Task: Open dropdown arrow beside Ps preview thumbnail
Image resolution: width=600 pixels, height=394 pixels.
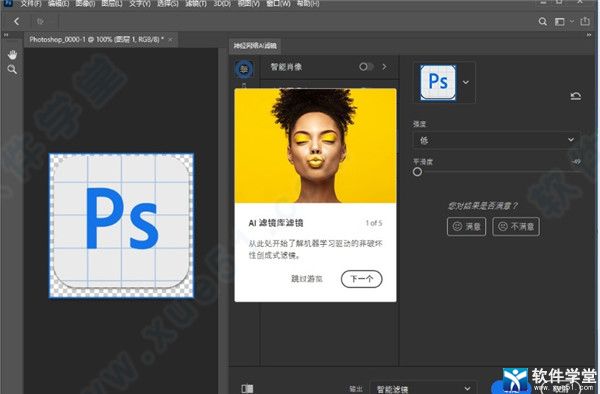Action: click(x=466, y=82)
